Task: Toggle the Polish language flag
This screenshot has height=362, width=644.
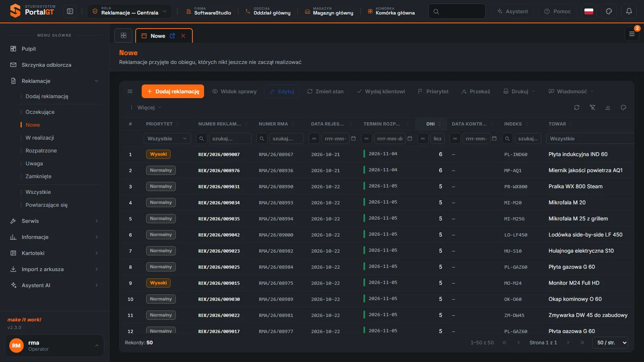Action: coord(589,11)
